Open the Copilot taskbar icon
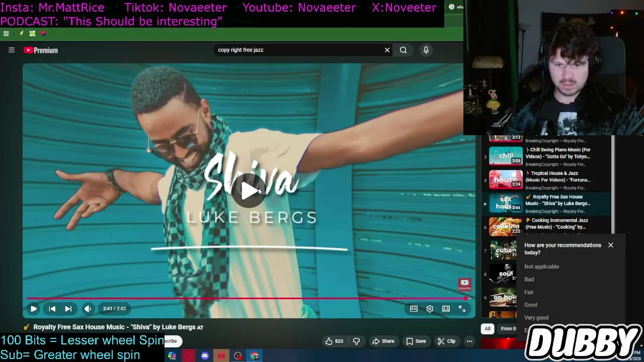The image size is (644, 362). [172, 356]
